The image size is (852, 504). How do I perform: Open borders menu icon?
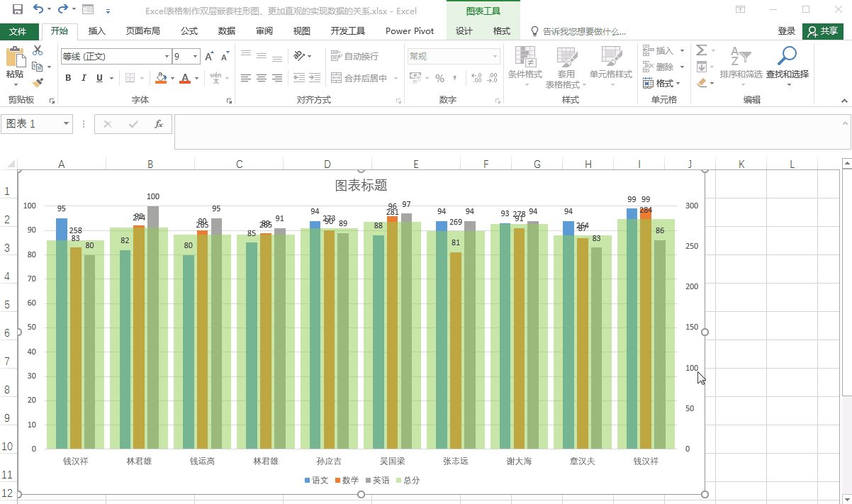tap(130, 78)
